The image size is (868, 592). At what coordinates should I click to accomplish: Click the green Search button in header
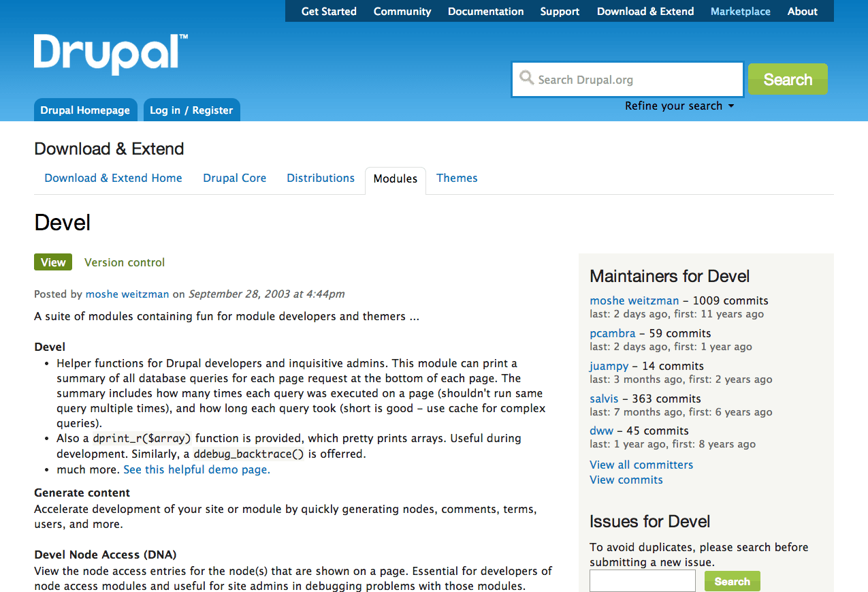(788, 79)
